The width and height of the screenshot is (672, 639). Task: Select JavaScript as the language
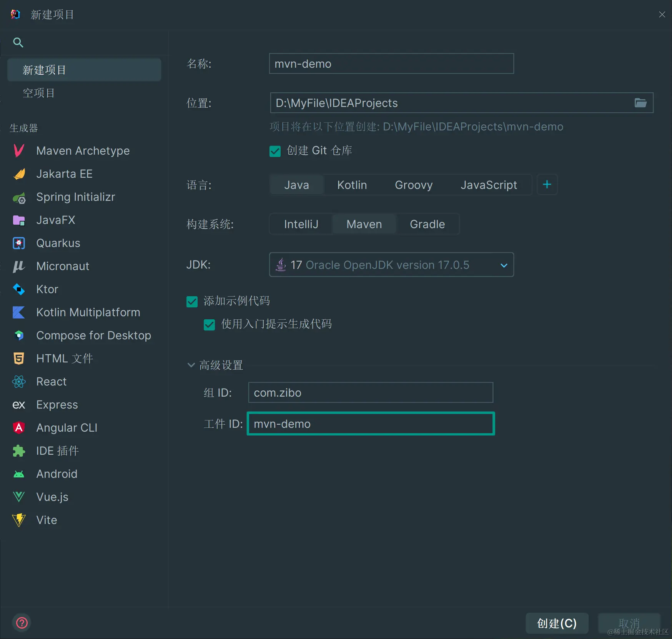coord(489,185)
